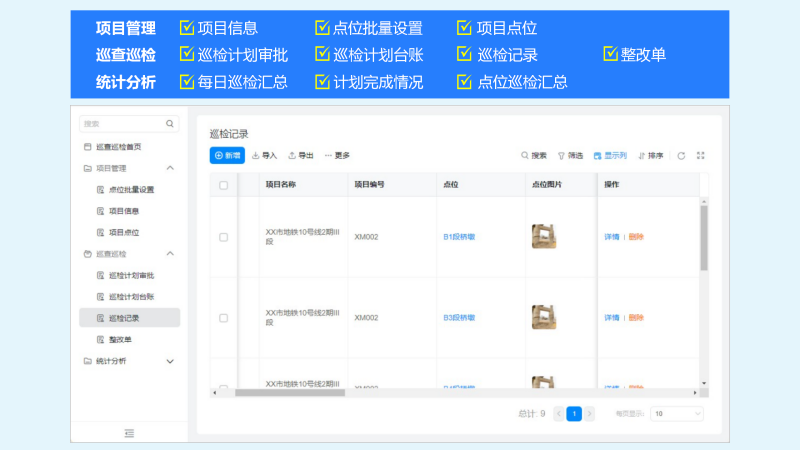Open the 排序 sort tool

[651, 156]
